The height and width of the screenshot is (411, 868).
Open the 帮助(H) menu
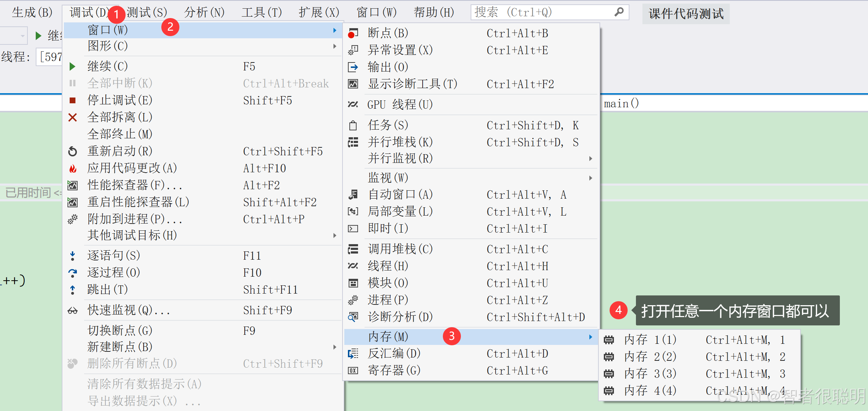click(x=434, y=12)
